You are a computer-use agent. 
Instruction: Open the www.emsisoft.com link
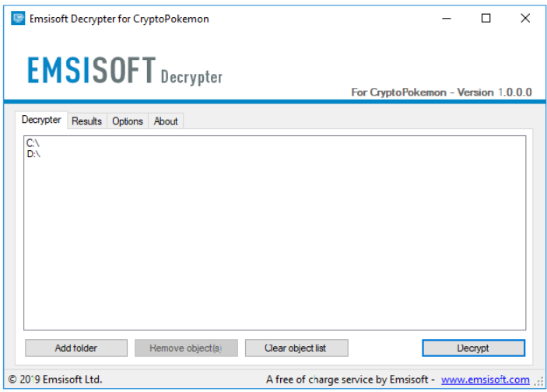485,380
